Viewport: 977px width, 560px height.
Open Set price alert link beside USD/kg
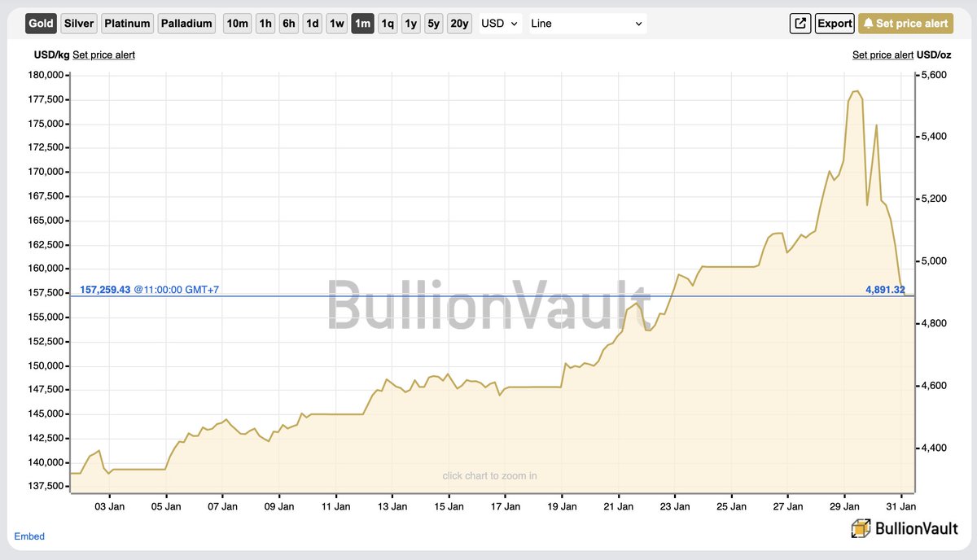point(103,55)
